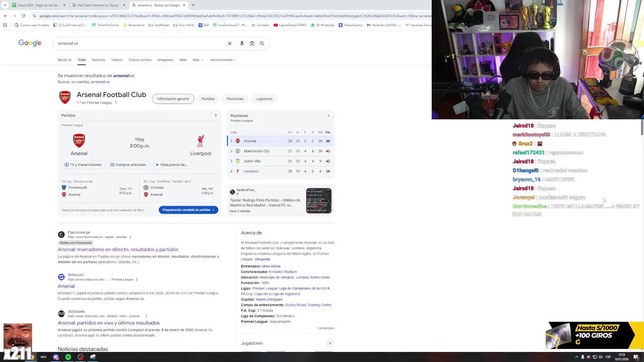Screen dimensions: 644x362
Task: Switch to the Web tab
Action: pyautogui.click(x=183, y=60)
